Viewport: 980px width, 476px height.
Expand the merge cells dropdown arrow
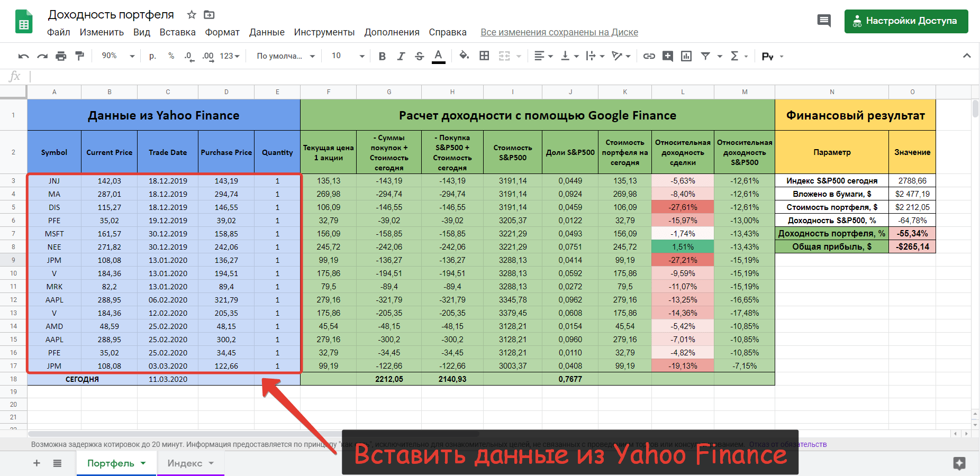[519, 56]
